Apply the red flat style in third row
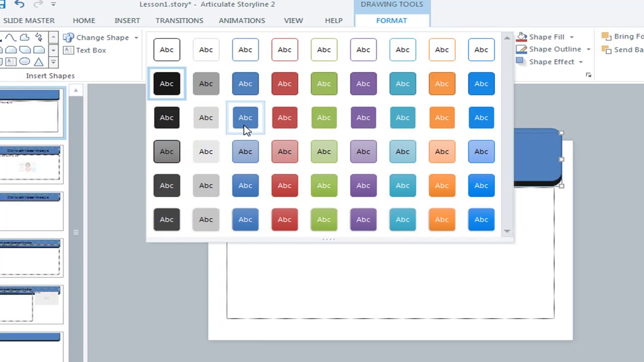644x362 pixels. coord(285,118)
